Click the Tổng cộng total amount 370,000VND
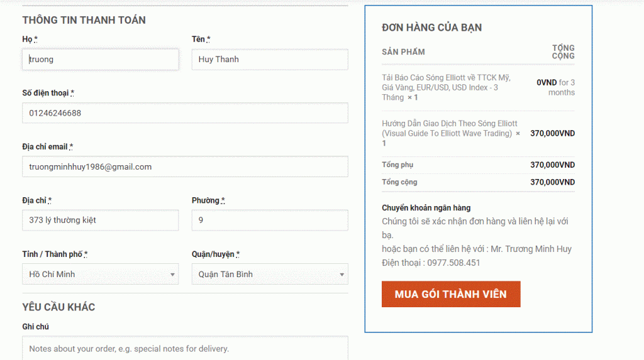 (x=552, y=182)
